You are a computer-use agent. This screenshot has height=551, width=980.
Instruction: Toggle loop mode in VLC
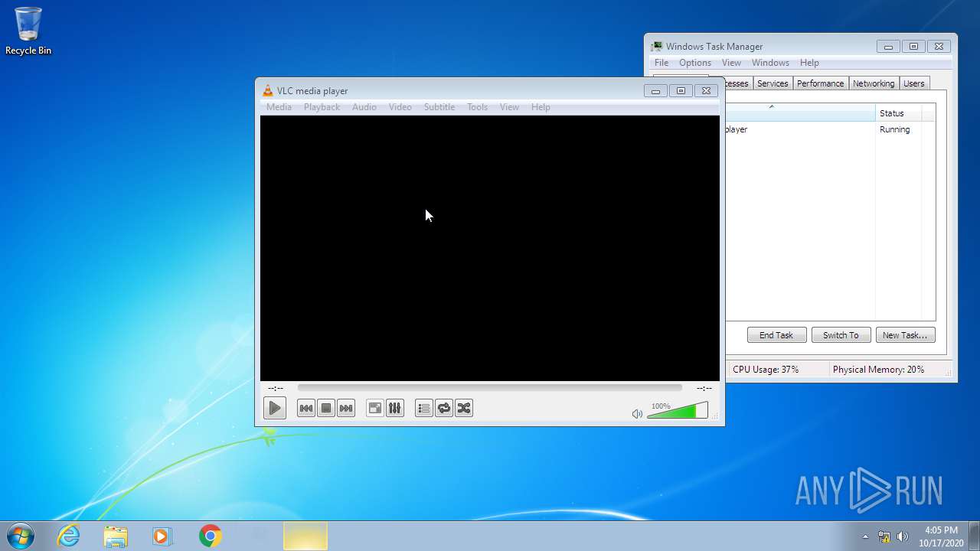coord(444,408)
